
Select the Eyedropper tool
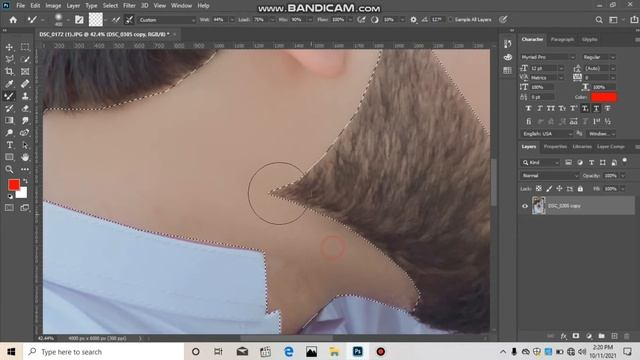[x=9, y=84]
